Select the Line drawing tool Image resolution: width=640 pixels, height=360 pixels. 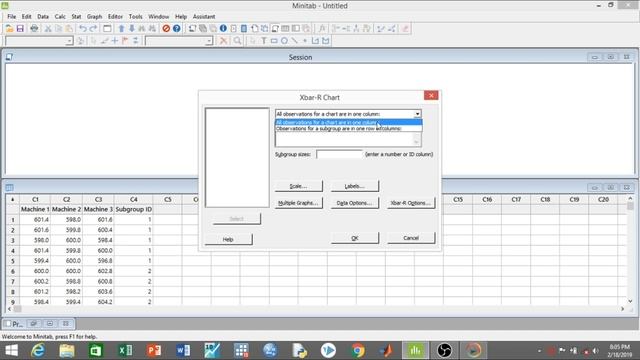pos(294,41)
